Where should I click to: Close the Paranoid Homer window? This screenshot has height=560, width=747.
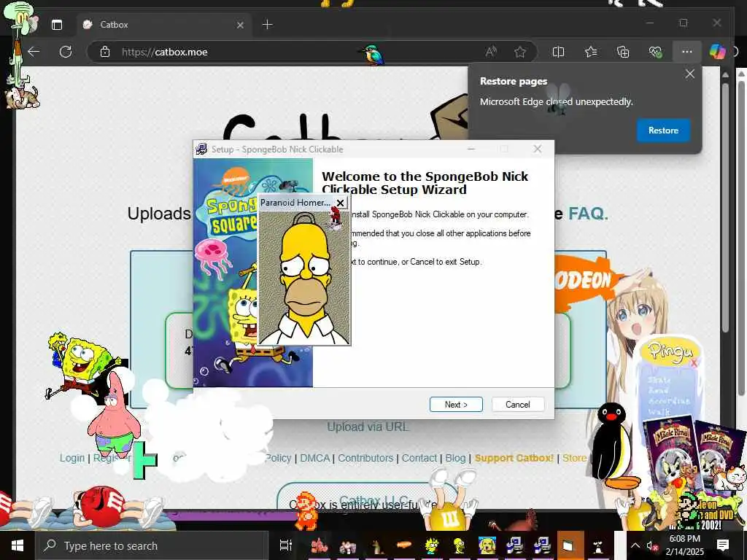340,203
